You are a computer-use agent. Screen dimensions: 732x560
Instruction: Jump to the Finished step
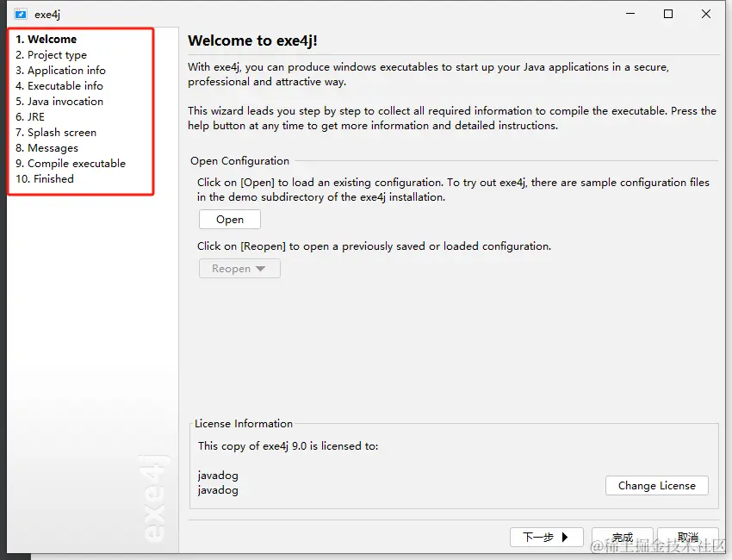(44, 179)
